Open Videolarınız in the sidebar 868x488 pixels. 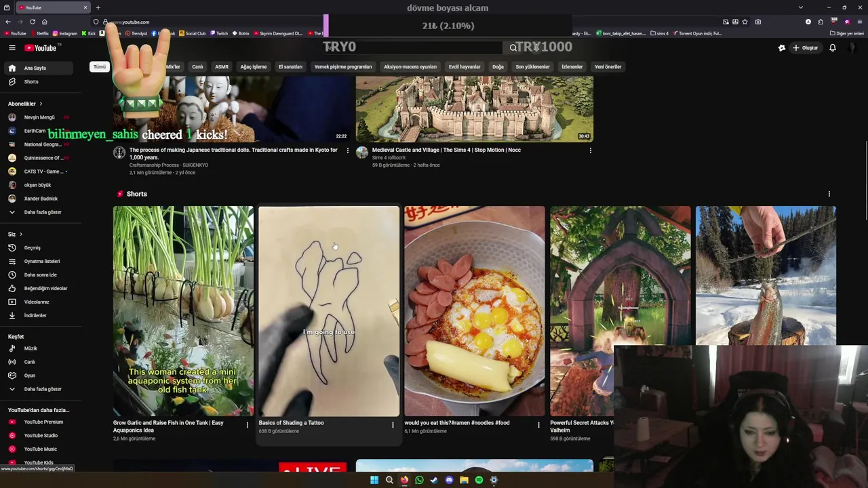pyautogui.click(x=38, y=302)
